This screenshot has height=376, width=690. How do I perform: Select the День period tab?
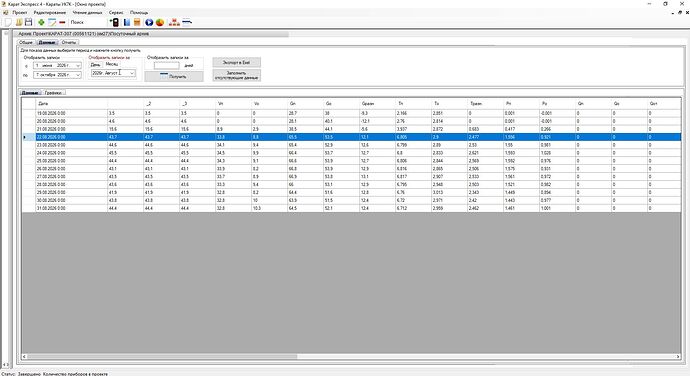click(95, 64)
